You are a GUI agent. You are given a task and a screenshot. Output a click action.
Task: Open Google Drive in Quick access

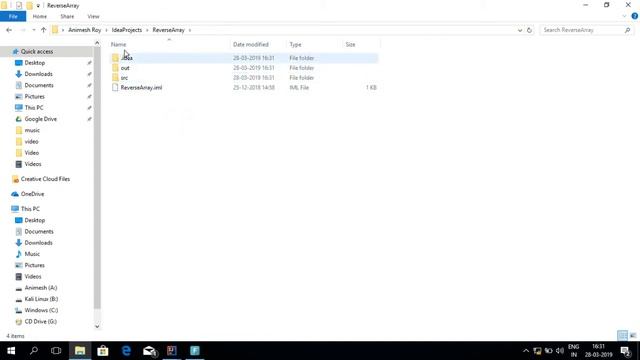pyautogui.click(x=40, y=119)
